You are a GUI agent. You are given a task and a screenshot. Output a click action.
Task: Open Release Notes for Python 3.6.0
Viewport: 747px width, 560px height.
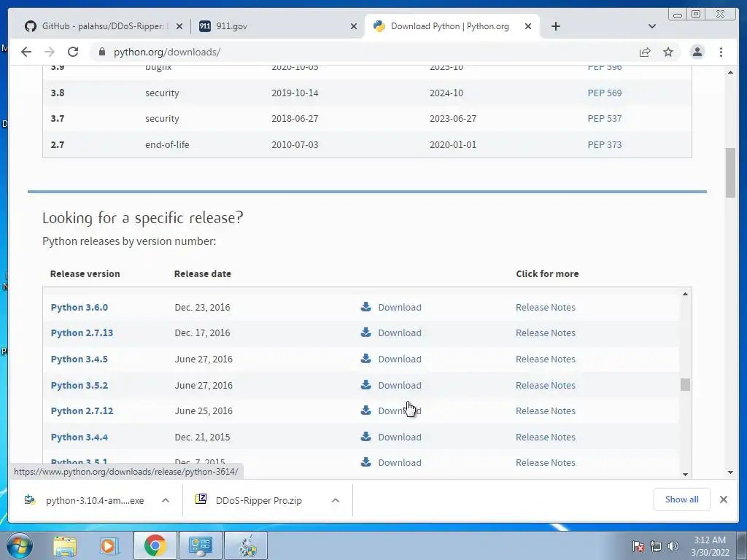pos(546,307)
